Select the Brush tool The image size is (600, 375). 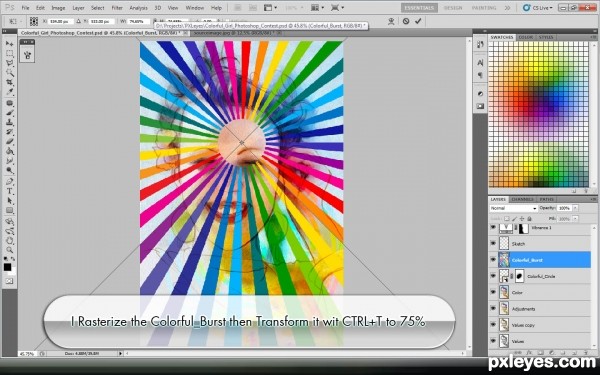coord(9,113)
